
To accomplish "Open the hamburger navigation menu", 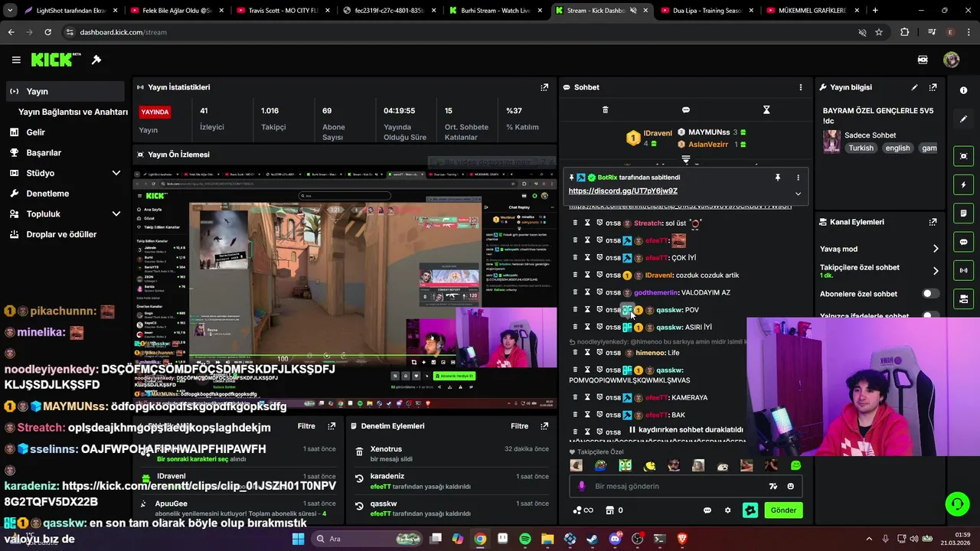I will coord(16,60).
